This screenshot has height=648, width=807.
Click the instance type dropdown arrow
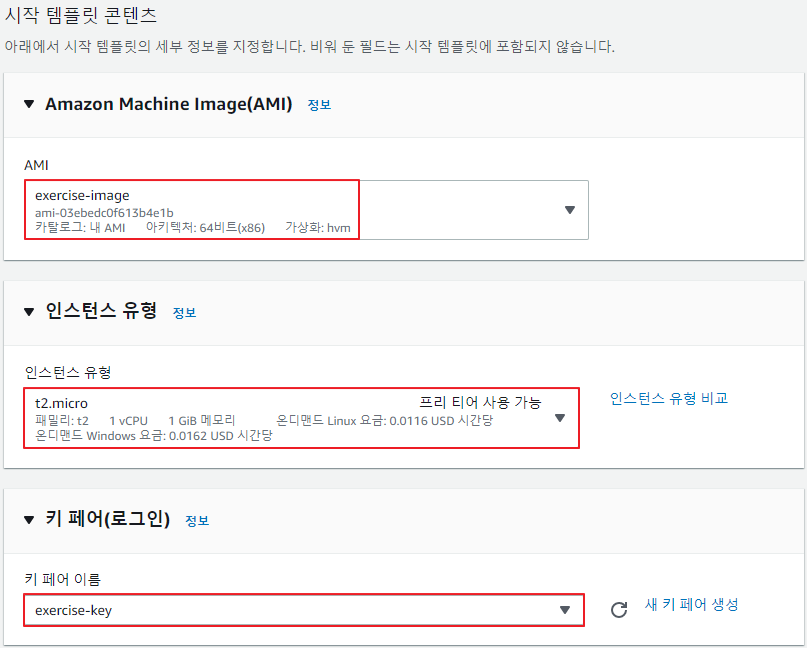pyautogui.click(x=560, y=418)
